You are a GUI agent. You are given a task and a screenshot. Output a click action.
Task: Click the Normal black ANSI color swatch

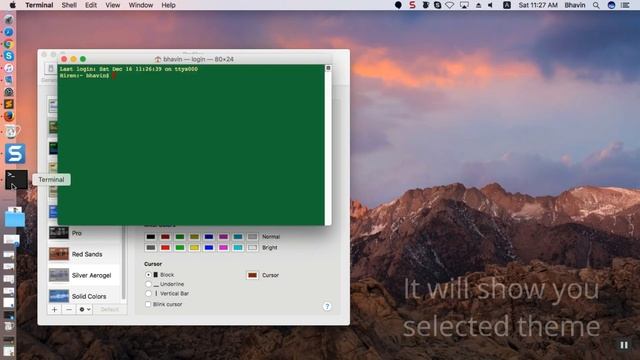(151, 237)
